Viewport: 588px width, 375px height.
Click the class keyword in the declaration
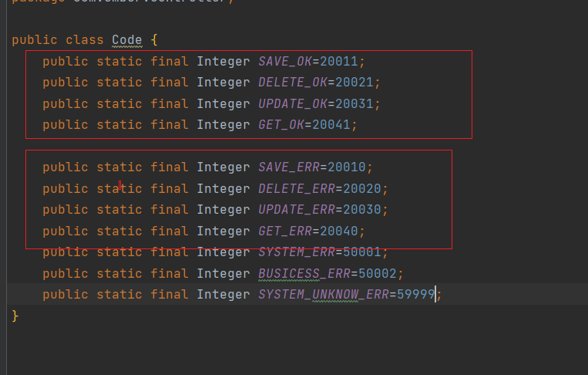click(x=85, y=40)
